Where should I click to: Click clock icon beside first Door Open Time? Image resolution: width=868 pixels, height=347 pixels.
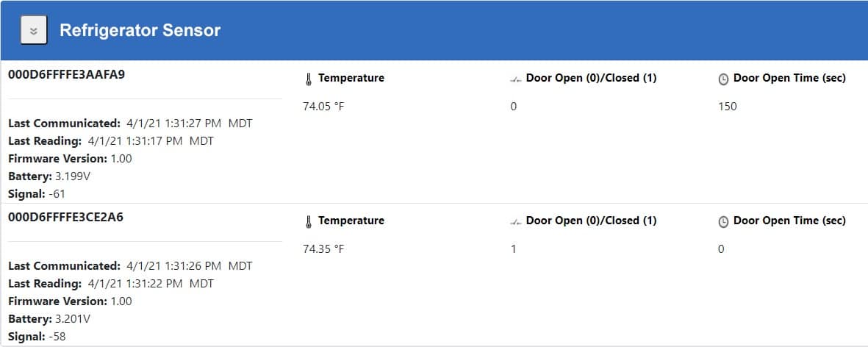coord(723,79)
